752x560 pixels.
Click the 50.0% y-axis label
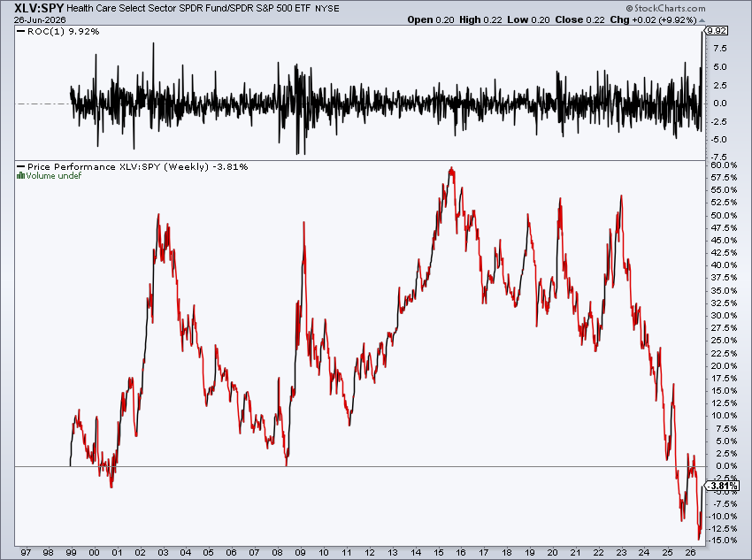click(725, 215)
